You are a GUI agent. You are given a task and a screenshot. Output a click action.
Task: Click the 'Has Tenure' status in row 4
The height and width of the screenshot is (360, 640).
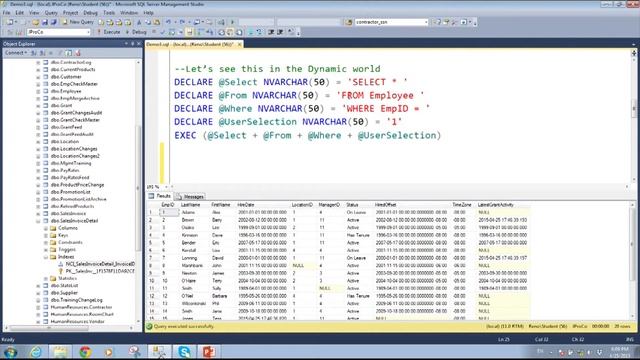point(358,236)
